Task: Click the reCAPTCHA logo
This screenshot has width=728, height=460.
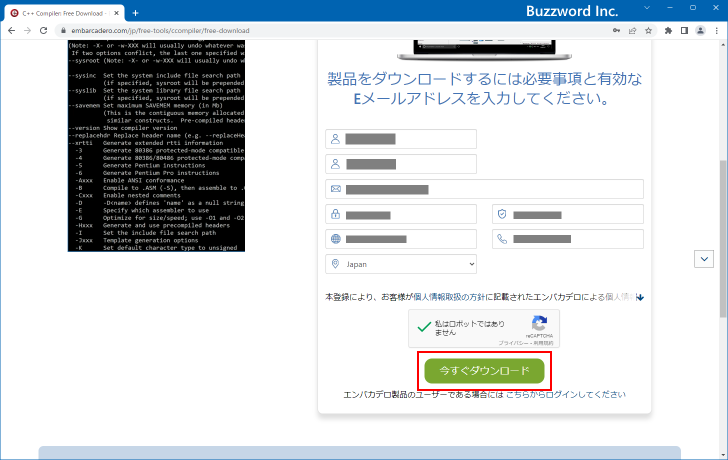Action: (x=539, y=323)
